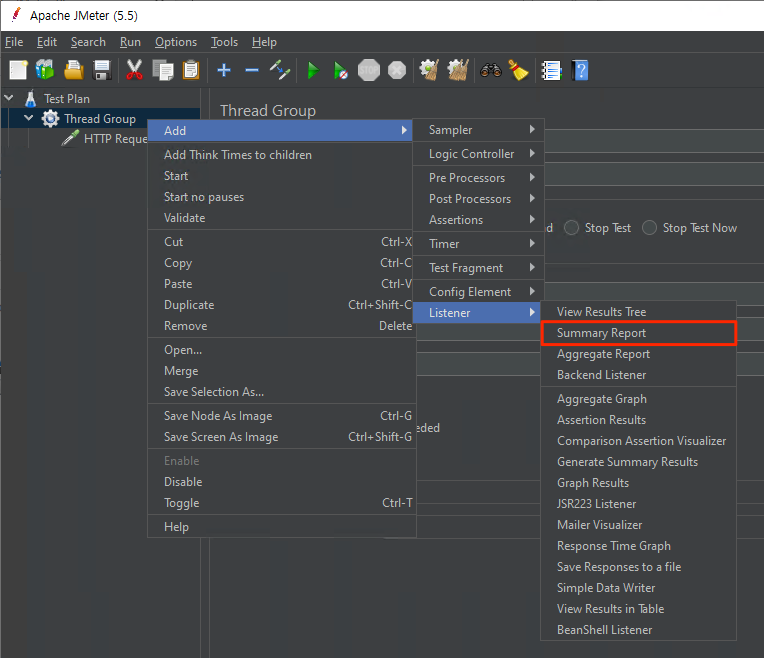Click the Open file folder icon

74,70
